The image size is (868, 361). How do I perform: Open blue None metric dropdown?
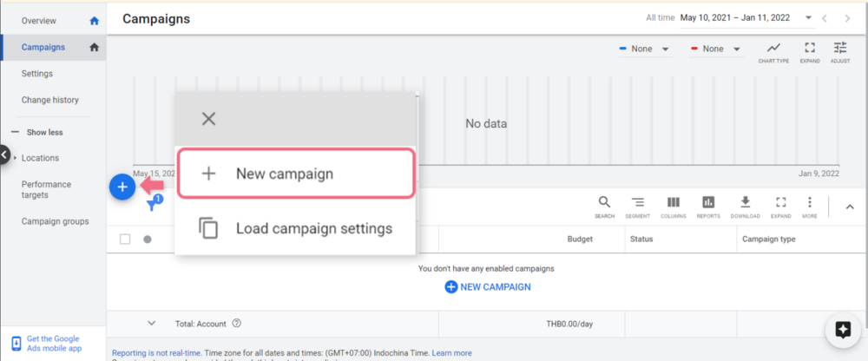click(645, 49)
